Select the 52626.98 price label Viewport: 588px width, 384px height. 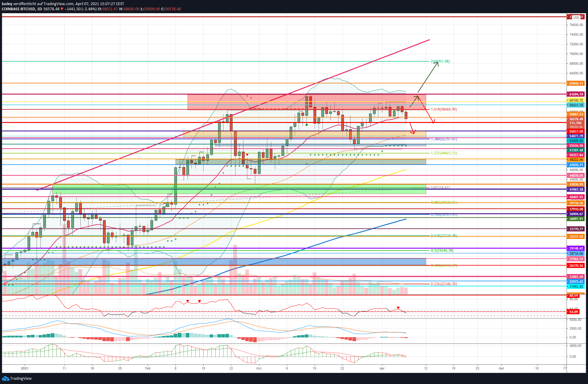(576, 146)
